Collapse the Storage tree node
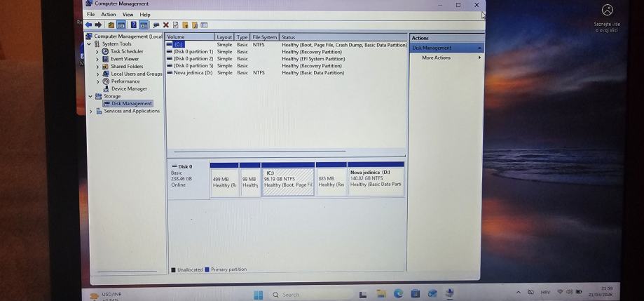This screenshot has height=301, width=644. pyautogui.click(x=90, y=96)
